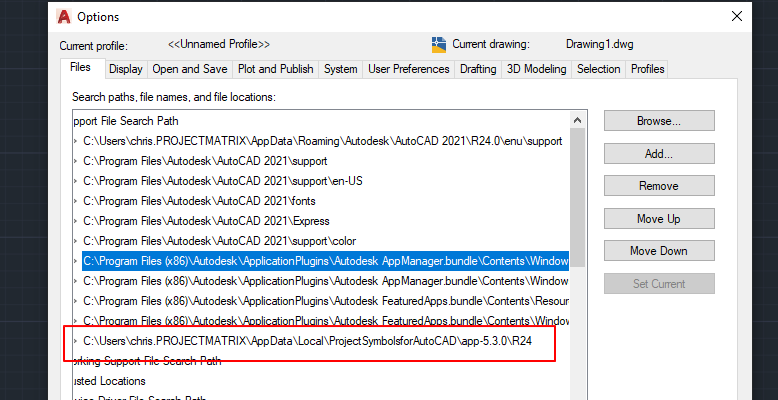Open the Profiles tab
778x400 pixels.
coord(647,69)
